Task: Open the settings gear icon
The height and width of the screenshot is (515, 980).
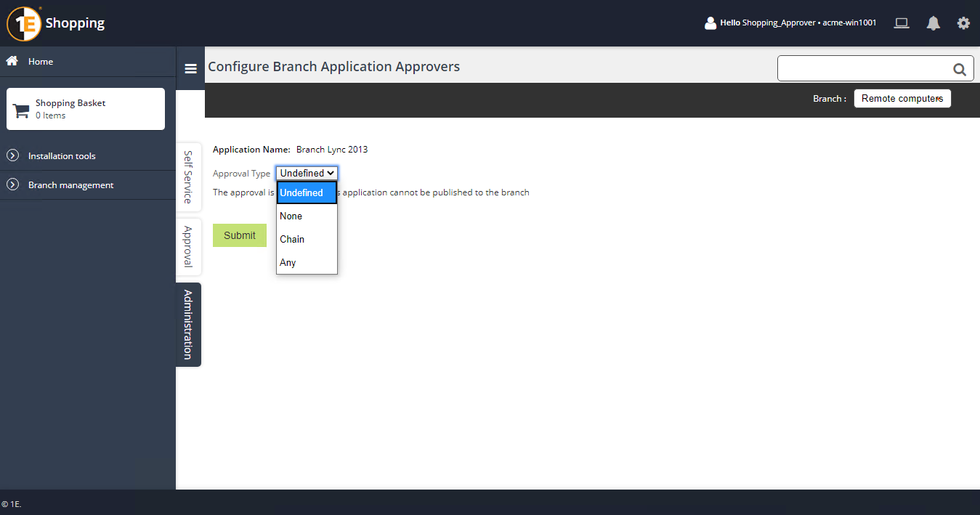Action: tap(963, 23)
